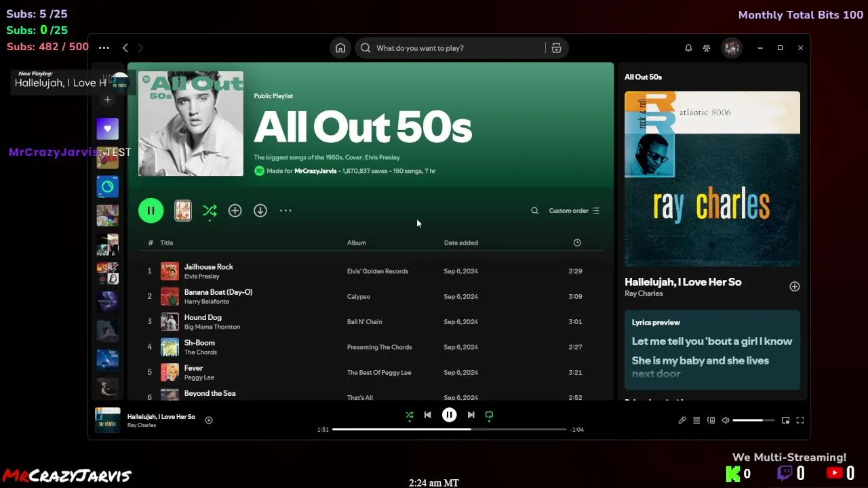Toggle repeat in the player bar

pyautogui.click(x=489, y=415)
